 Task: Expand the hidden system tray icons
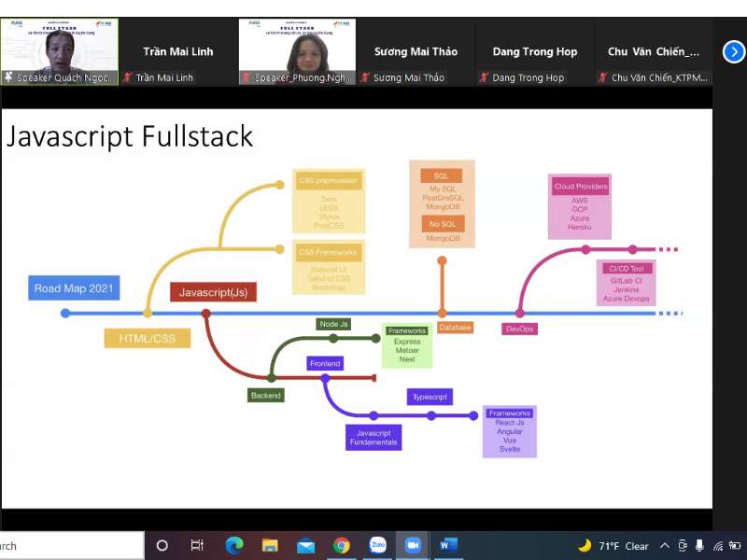[665, 545]
